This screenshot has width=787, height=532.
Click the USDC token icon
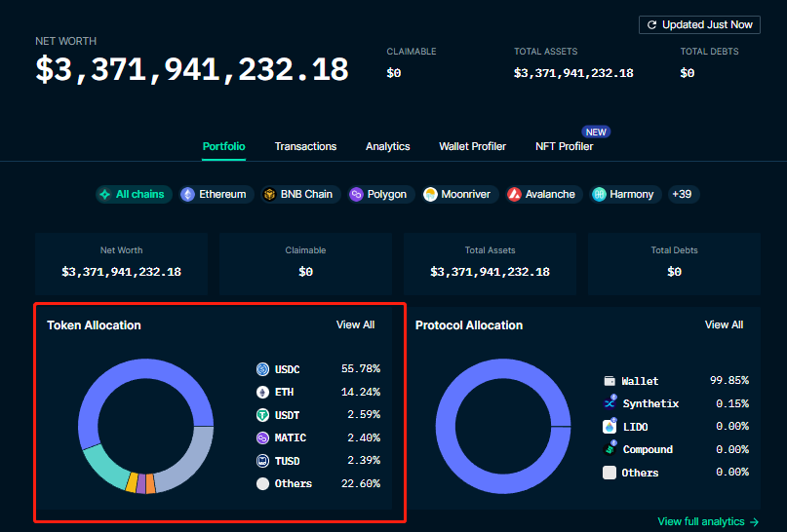coord(262,369)
